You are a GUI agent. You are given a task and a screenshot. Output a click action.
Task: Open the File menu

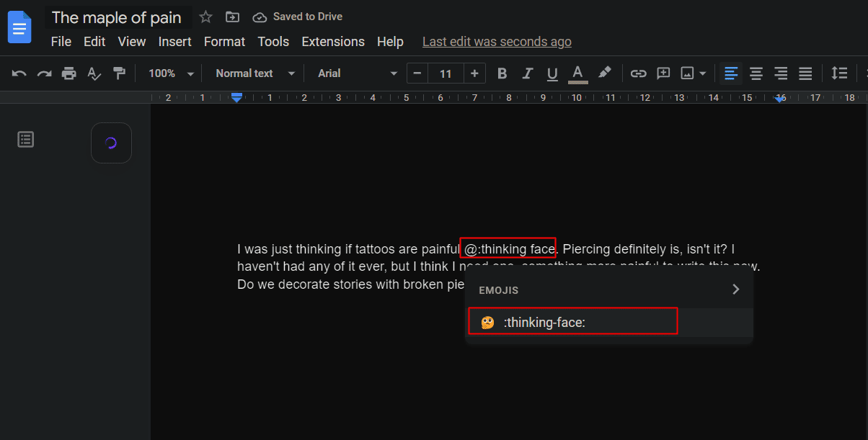click(61, 42)
